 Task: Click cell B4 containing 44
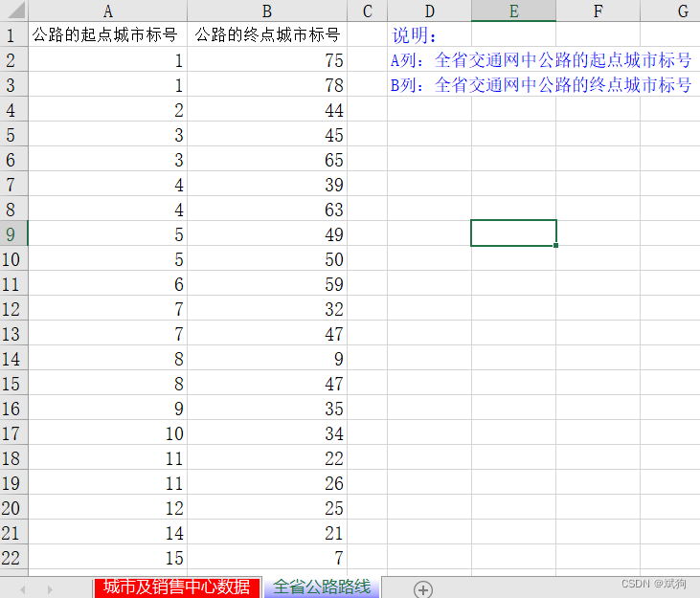(267, 109)
